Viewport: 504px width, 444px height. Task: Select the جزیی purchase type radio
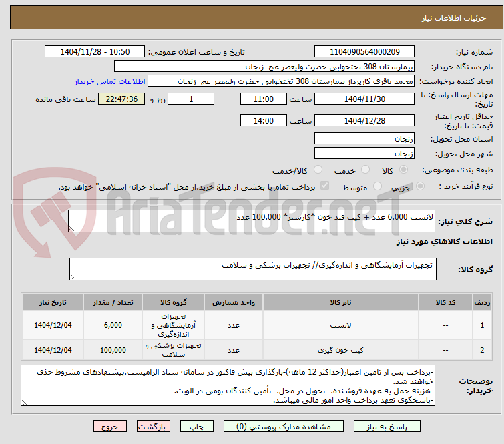pos(420,186)
